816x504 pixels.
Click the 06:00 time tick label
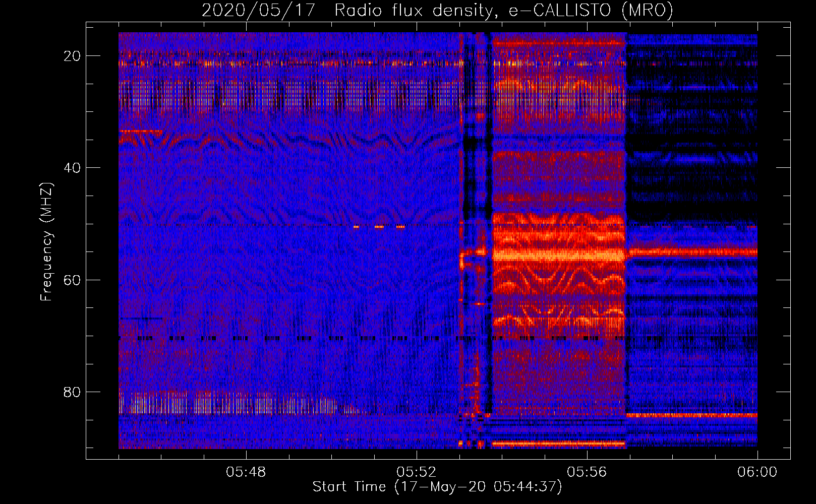click(757, 472)
